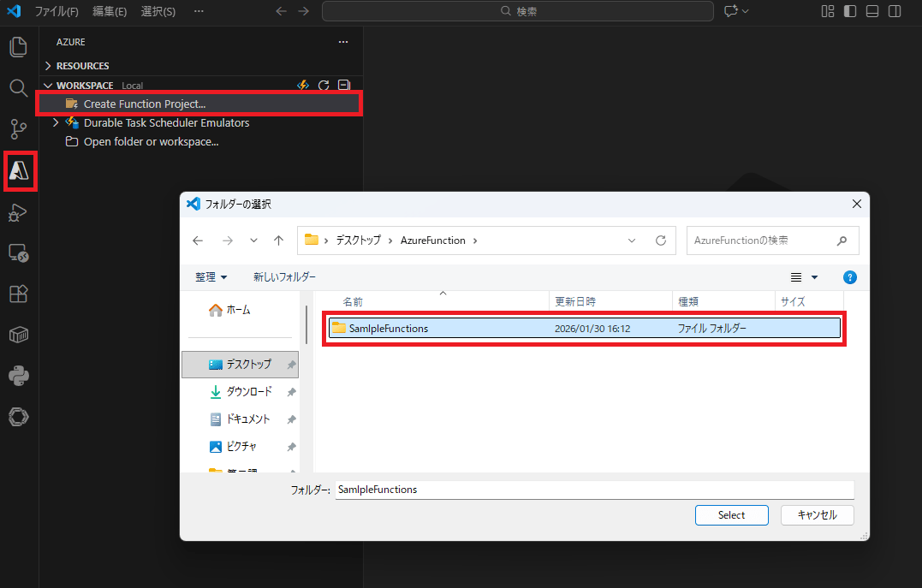The height and width of the screenshot is (588, 922).
Task: Click the Refresh icon in Workspace header
Action: coord(324,86)
